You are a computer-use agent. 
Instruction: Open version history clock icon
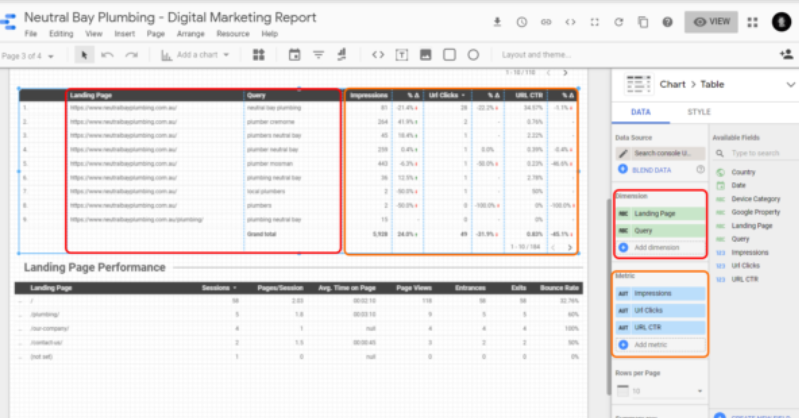coord(522,22)
